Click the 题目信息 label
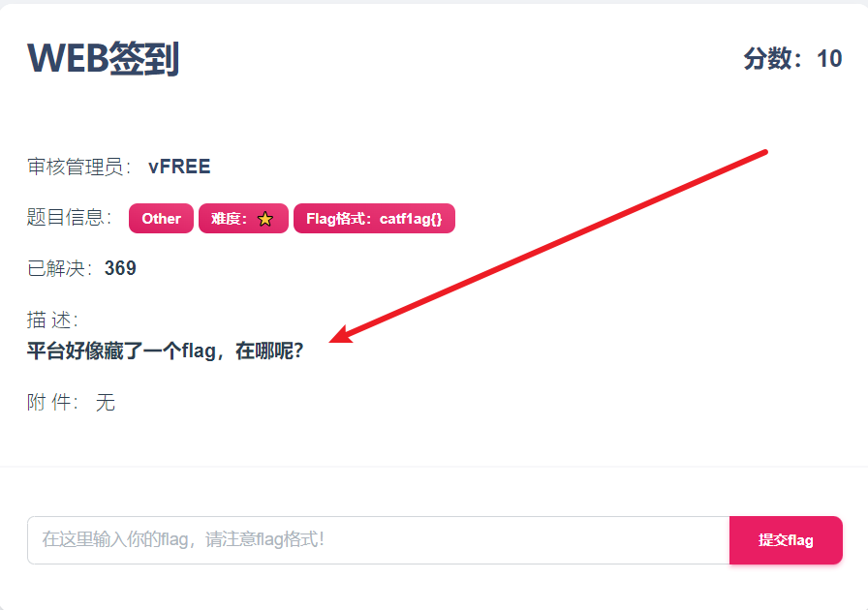868x610 pixels. pos(69,218)
